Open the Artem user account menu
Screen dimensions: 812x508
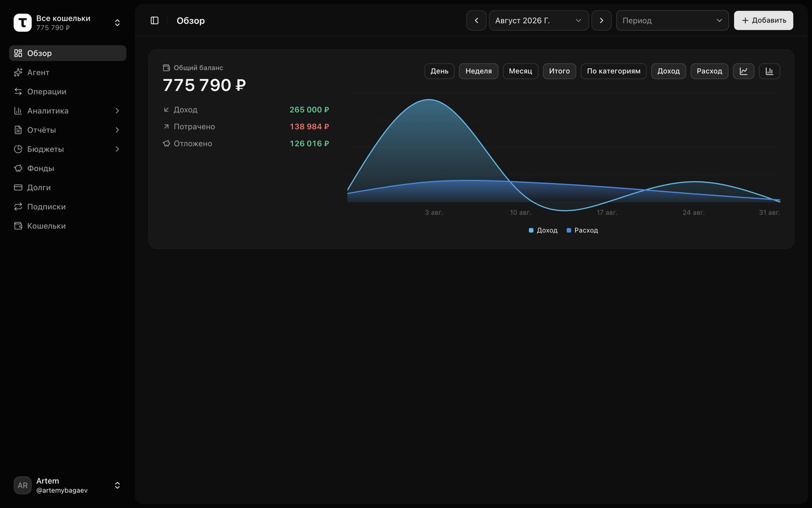coord(68,486)
